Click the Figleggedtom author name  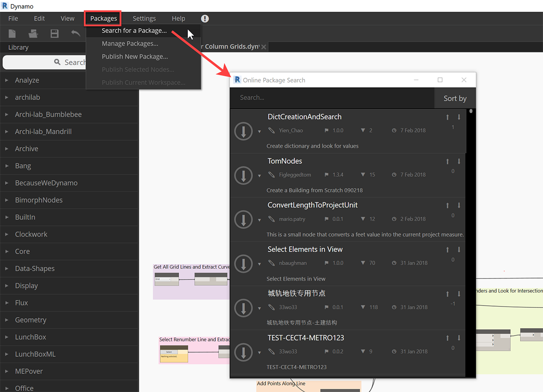point(295,175)
